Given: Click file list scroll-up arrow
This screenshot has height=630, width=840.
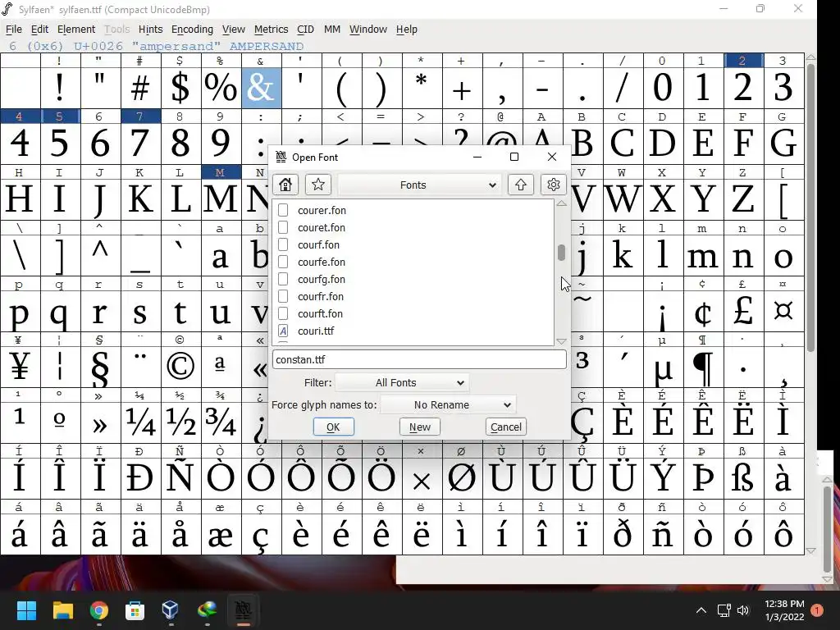Looking at the screenshot, I should (561, 203).
